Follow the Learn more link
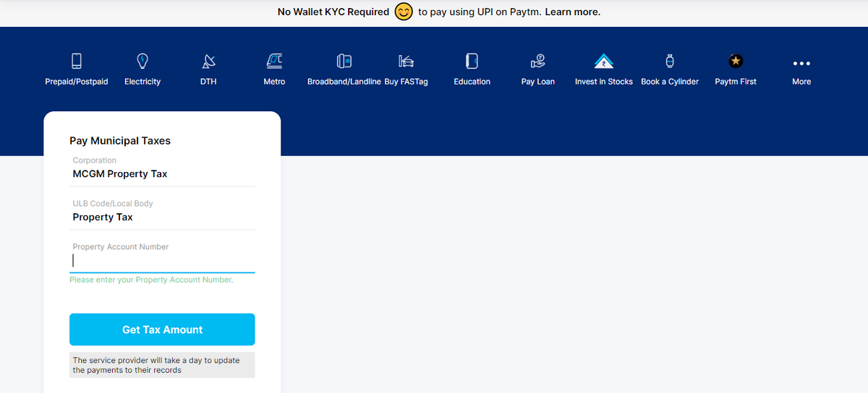 tap(572, 12)
